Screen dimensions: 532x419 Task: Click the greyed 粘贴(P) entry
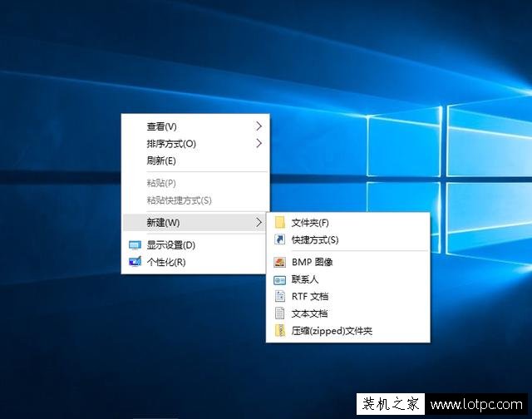(195, 183)
